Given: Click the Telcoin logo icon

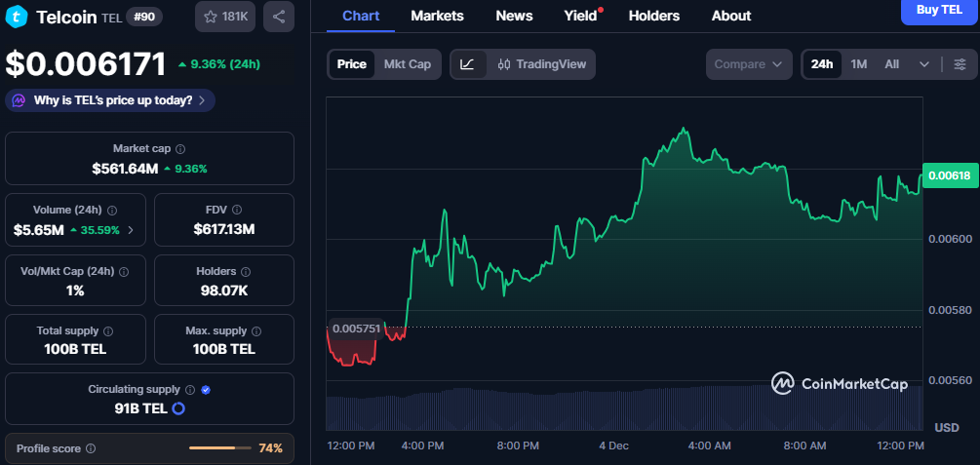Looking at the screenshot, I should click(17, 17).
